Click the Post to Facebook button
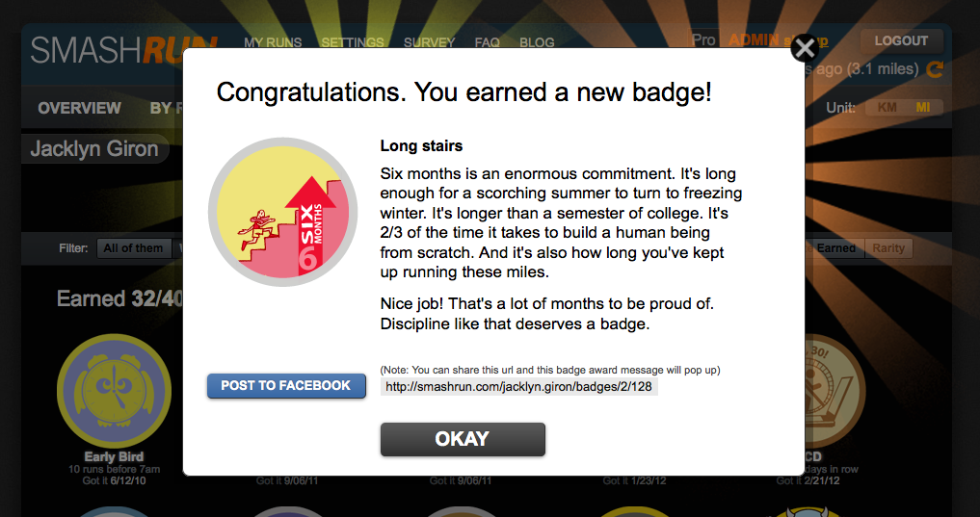The image size is (980, 517). point(286,386)
